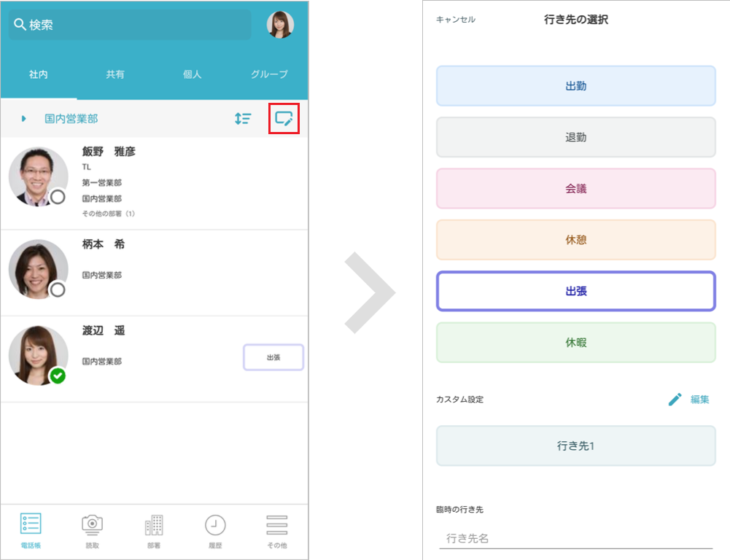Select the 休暇 status option
The image size is (730, 560).
575,342
